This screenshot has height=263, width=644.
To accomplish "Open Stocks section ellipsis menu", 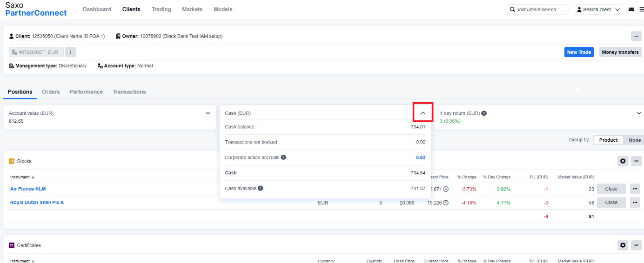I will pos(636,161).
